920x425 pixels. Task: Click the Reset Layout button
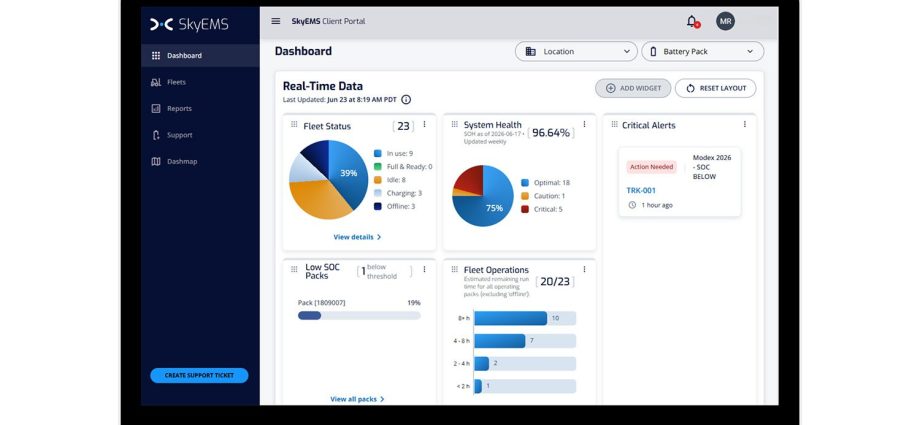(x=715, y=88)
